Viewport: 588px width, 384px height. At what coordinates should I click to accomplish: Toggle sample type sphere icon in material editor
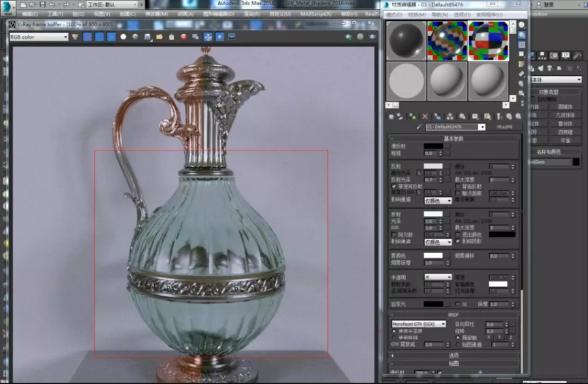[521, 25]
